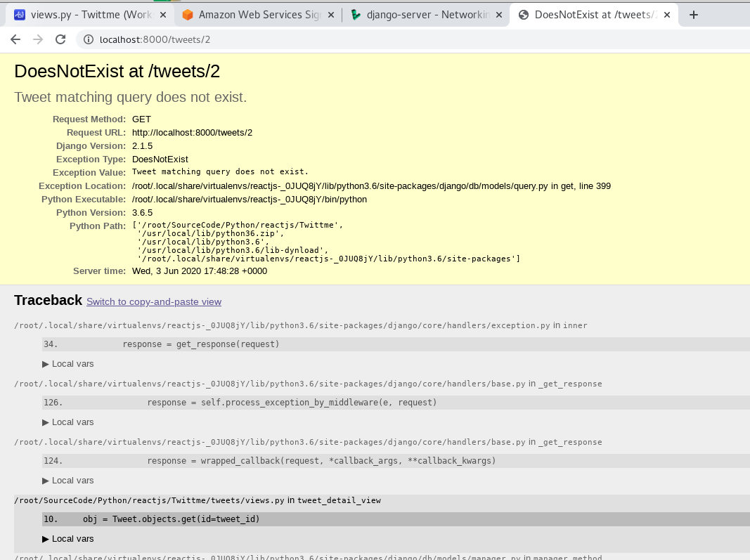Click exception.py file path in inner frame

pos(282,325)
